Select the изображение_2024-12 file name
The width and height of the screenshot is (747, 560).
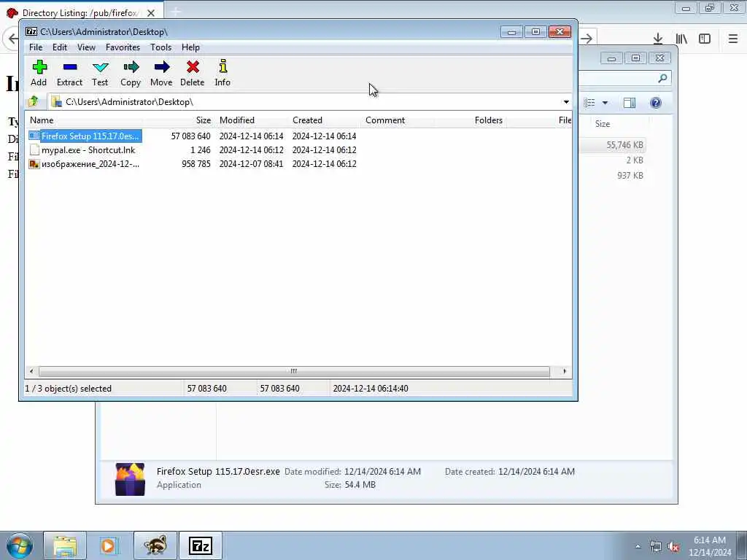(90, 164)
